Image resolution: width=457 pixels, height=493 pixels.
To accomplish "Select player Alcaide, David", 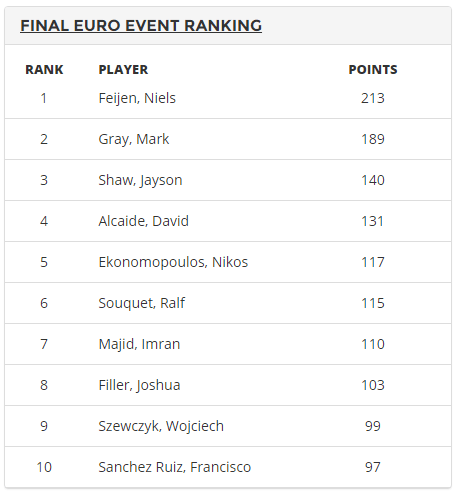I will (144, 221).
